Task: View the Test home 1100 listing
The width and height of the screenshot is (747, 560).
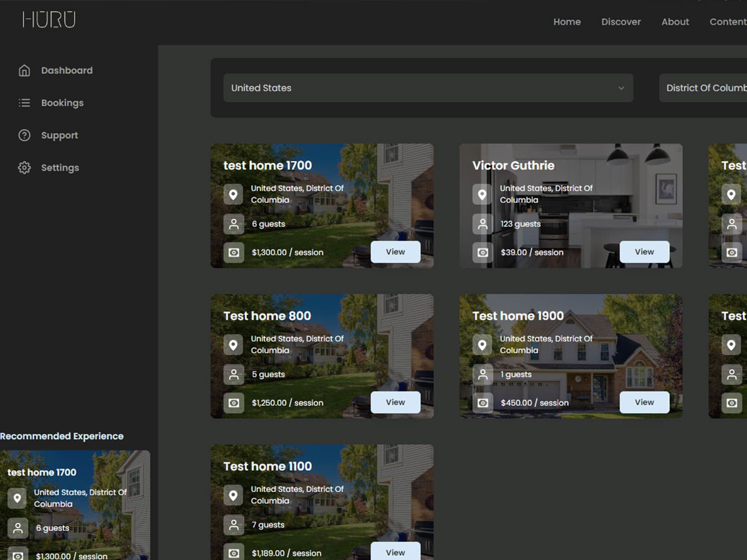Action: pos(395,551)
